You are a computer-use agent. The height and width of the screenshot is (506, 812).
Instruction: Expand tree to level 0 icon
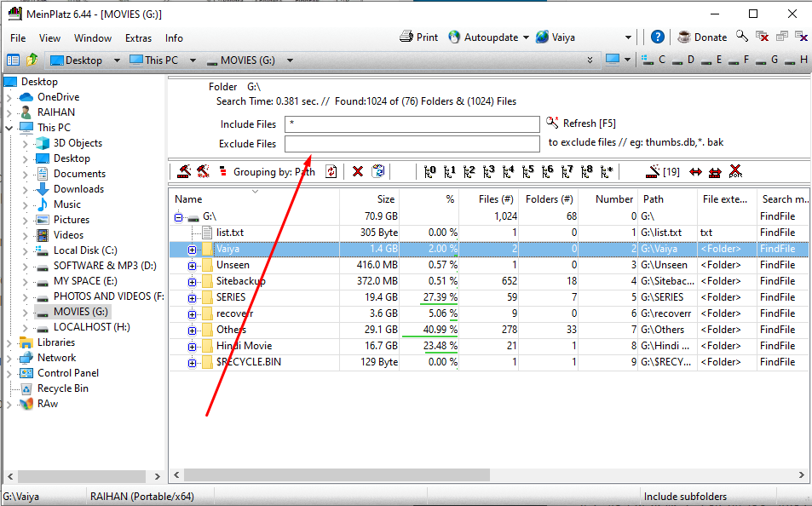429,171
